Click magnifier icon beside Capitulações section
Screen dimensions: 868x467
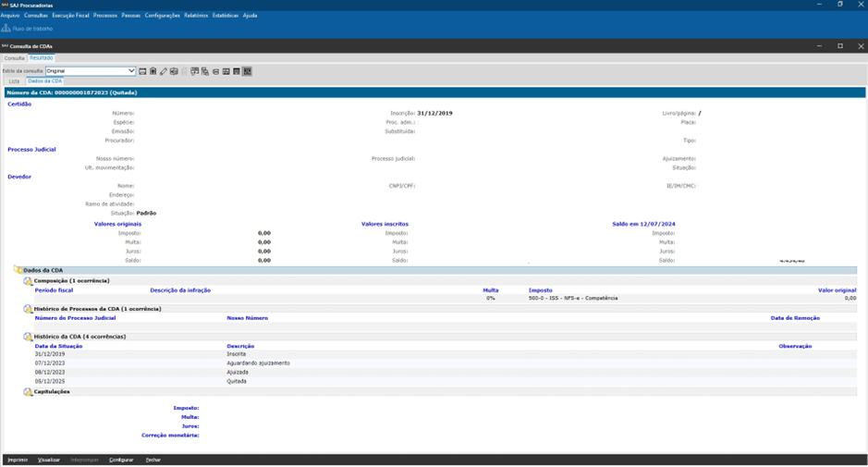(x=28, y=392)
